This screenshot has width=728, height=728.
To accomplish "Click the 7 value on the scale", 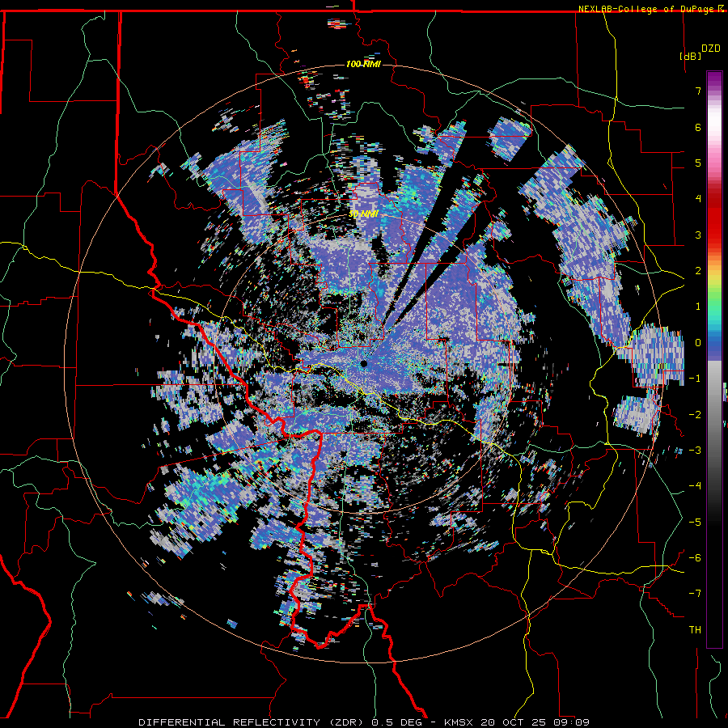I will 698,91.
